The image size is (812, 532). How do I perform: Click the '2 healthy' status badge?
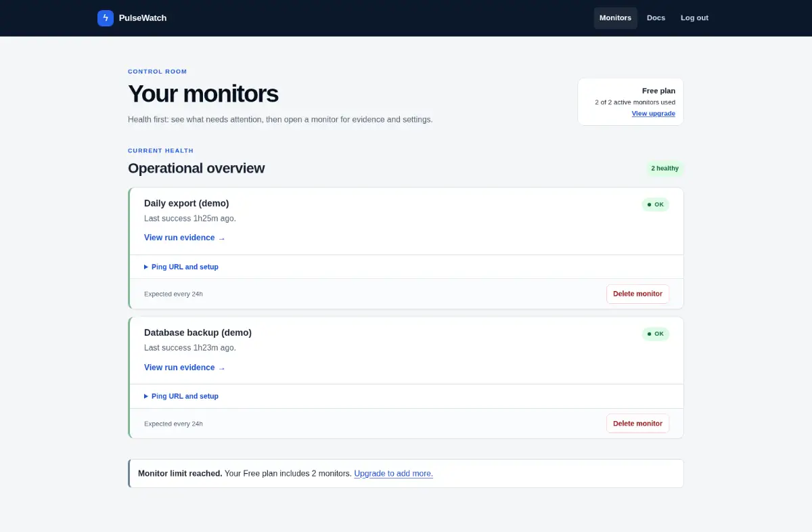(664, 169)
